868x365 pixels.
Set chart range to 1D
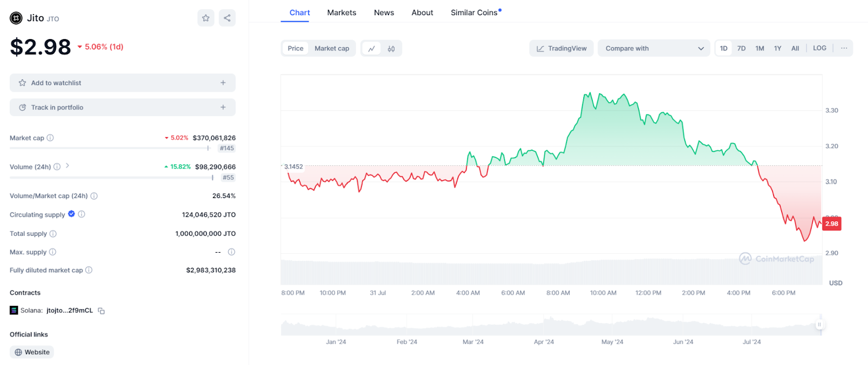724,48
